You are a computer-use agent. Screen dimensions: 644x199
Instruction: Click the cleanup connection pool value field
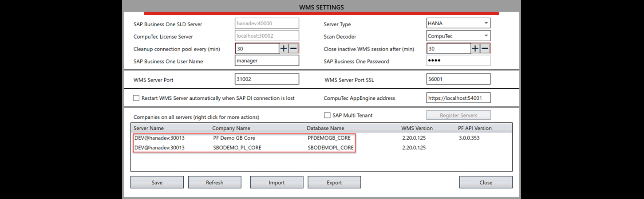[257, 49]
